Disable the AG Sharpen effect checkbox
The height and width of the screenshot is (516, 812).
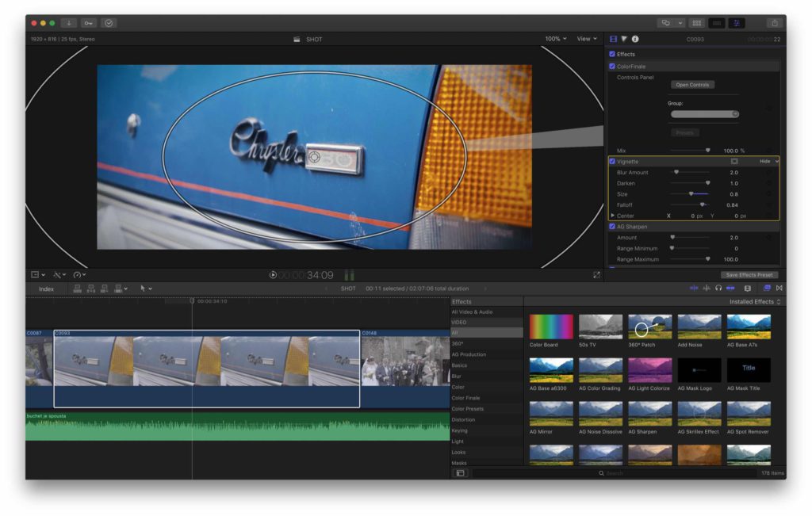click(612, 227)
